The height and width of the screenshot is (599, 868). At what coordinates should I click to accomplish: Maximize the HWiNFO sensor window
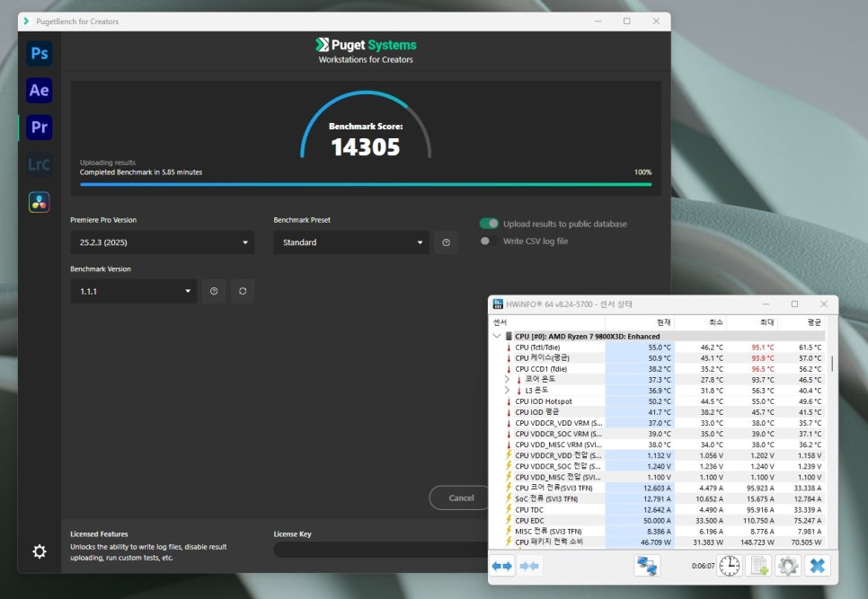(795, 304)
